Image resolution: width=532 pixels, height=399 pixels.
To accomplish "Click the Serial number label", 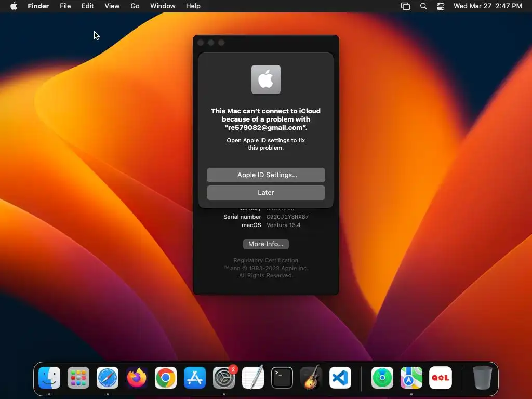I will [x=242, y=217].
